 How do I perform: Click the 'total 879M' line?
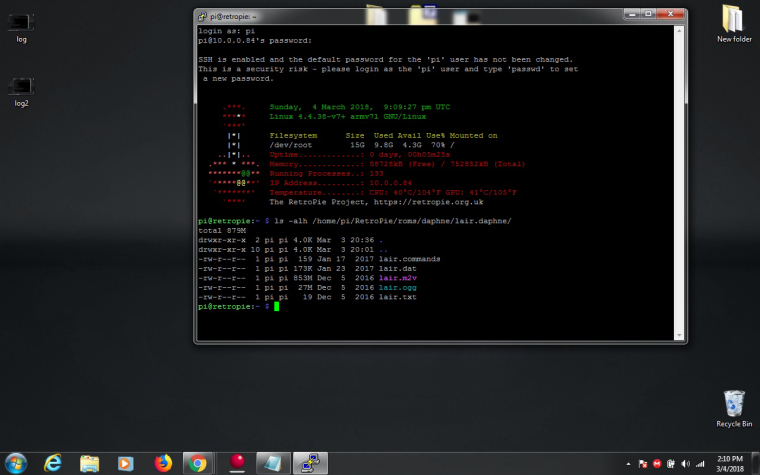[x=222, y=231]
